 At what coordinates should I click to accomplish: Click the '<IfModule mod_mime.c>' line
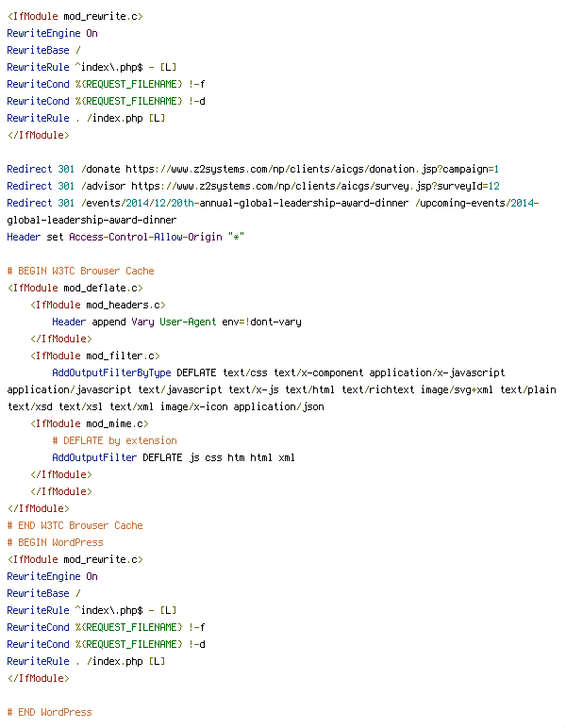(x=90, y=424)
